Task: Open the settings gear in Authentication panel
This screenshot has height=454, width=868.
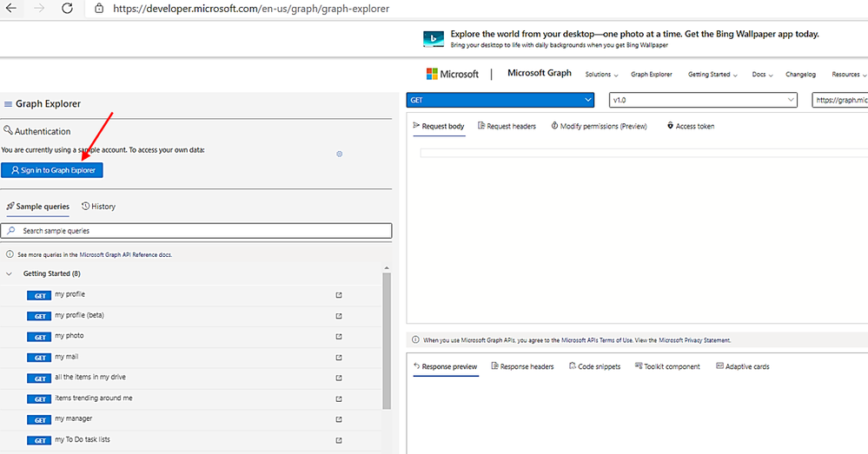Action: coord(340,154)
